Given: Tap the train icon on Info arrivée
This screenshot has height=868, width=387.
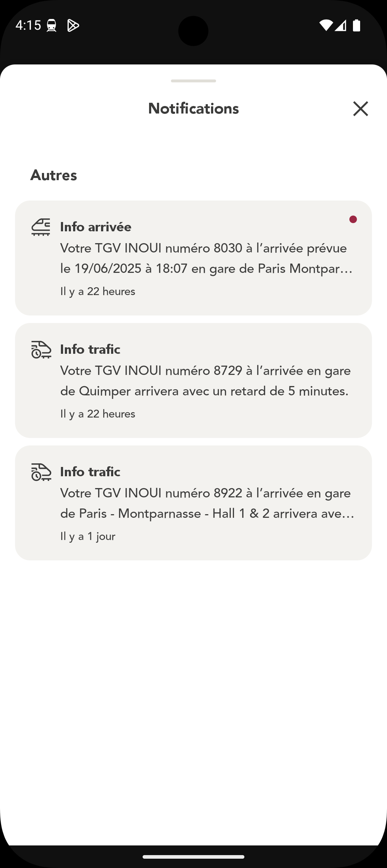Looking at the screenshot, I should [41, 227].
